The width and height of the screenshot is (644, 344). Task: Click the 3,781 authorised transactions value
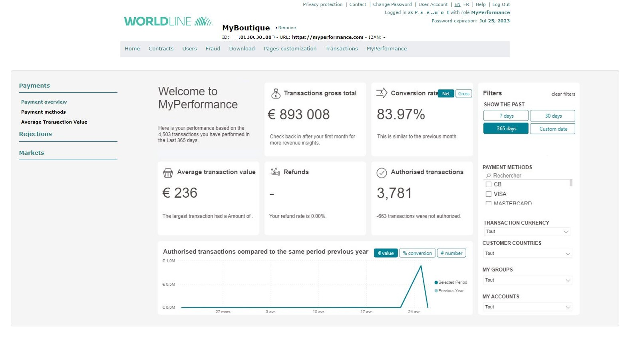point(394,193)
